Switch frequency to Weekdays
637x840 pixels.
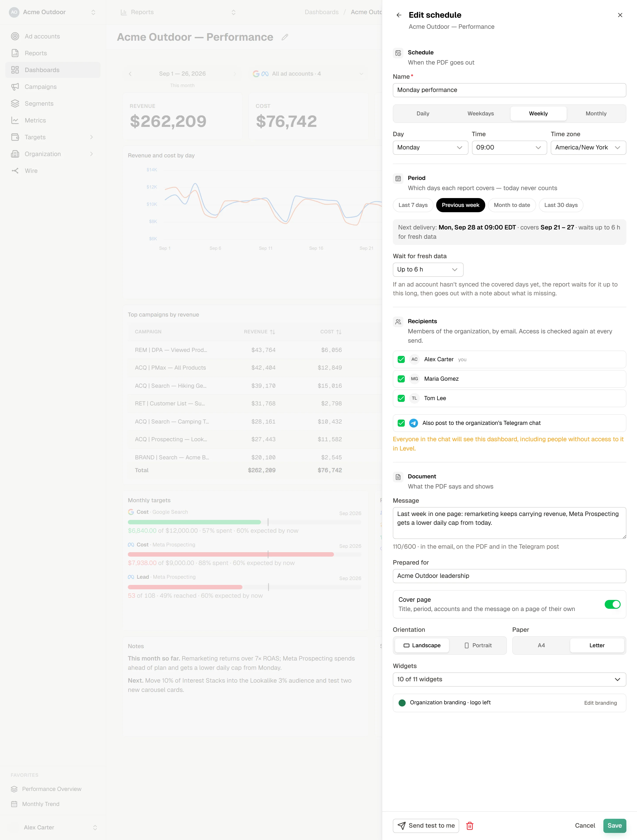click(x=480, y=114)
